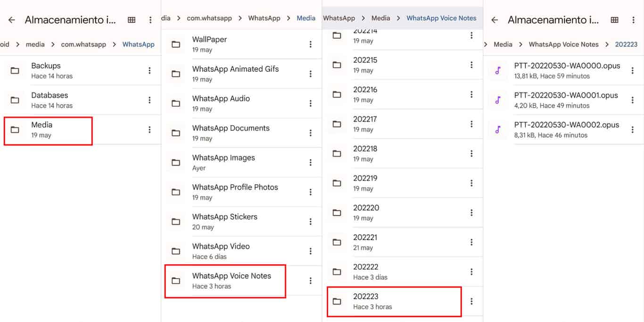Select the blue WhatsApp Voice Notes breadcrumb

coord(441,18)
